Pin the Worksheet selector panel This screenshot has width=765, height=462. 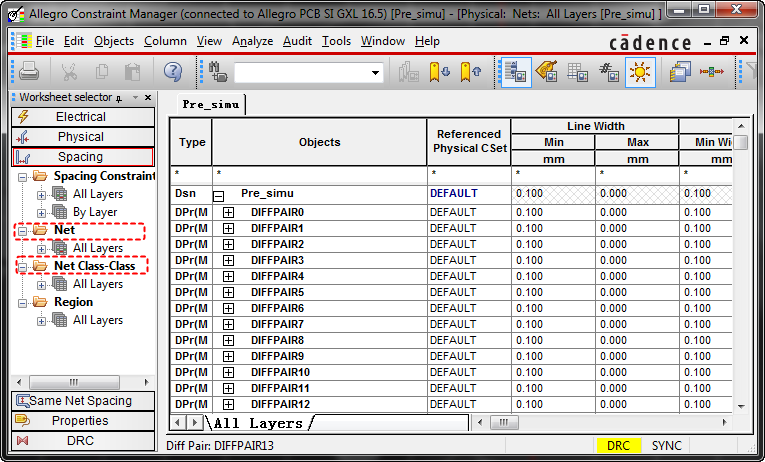coord(120,97)
